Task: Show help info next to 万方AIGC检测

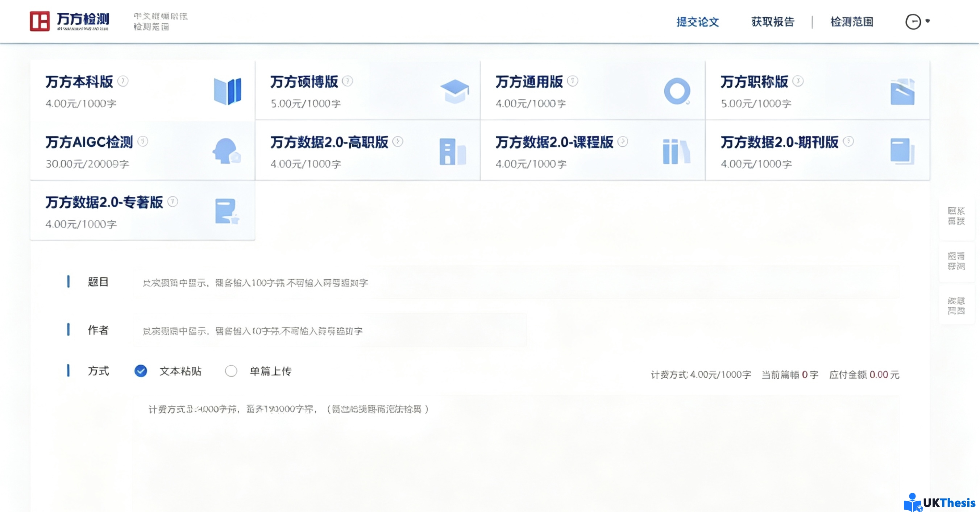Action: pyautogui.click(x=143, y=142)
